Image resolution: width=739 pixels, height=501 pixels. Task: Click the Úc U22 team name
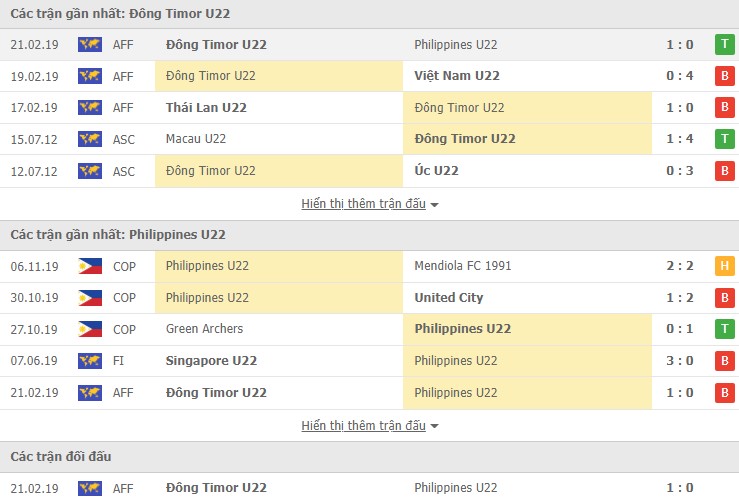click(x=436, y=171)
